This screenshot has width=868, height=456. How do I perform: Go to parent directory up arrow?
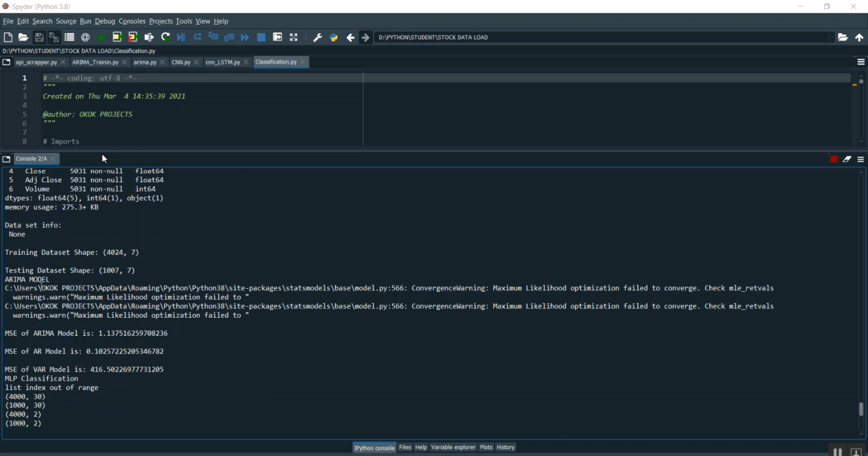coord(859,37)
